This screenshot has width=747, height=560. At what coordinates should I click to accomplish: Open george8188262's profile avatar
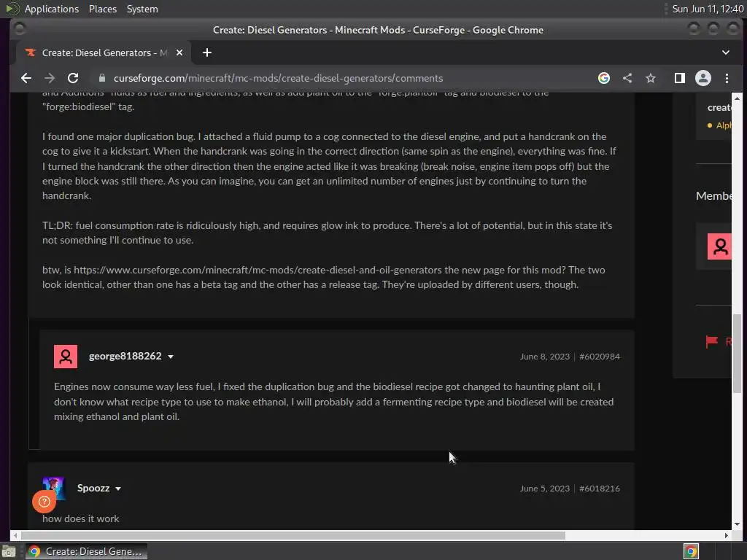click(x=66, y=356)
